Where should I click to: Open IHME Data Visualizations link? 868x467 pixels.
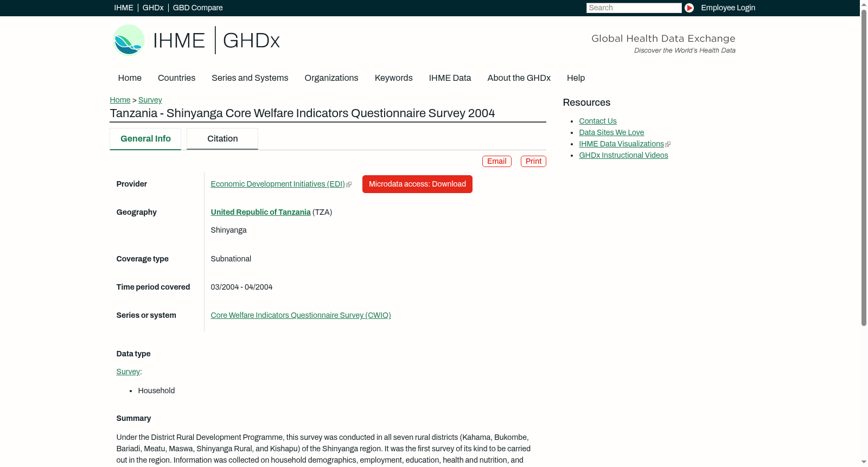622,144
